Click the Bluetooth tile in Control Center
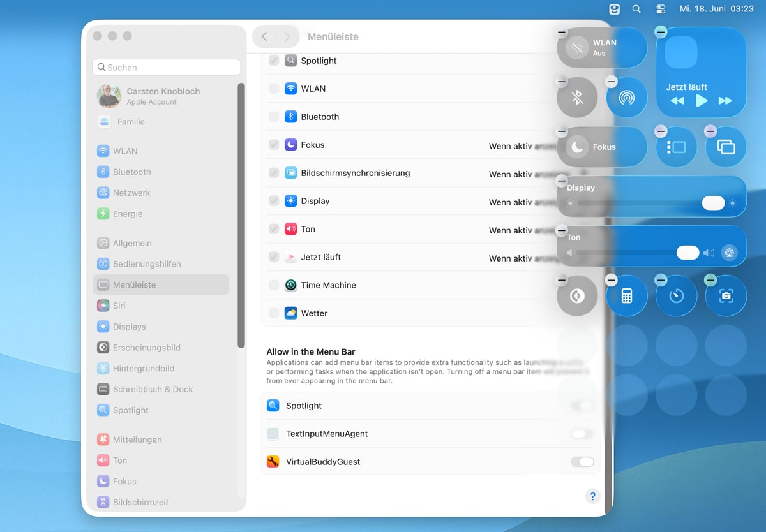Image resolution: width=766 pixels, height=532 pixels. tap(577, 97)
